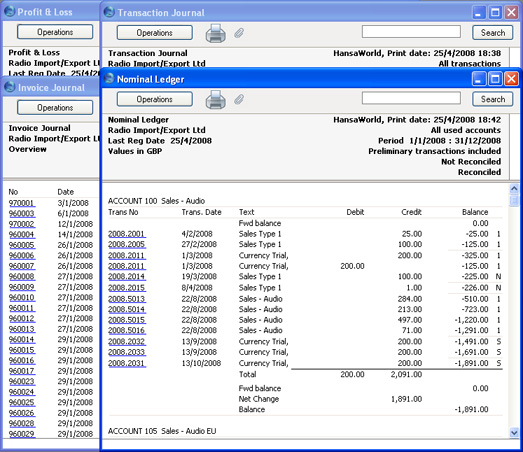Open invoice 970001 in Invoice Journal
The width and height of the screenshot is (523, 452).
[22, 203]
